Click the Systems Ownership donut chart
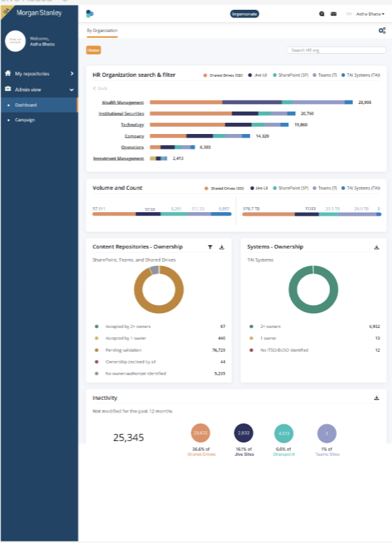 click(x=313, y=290)
